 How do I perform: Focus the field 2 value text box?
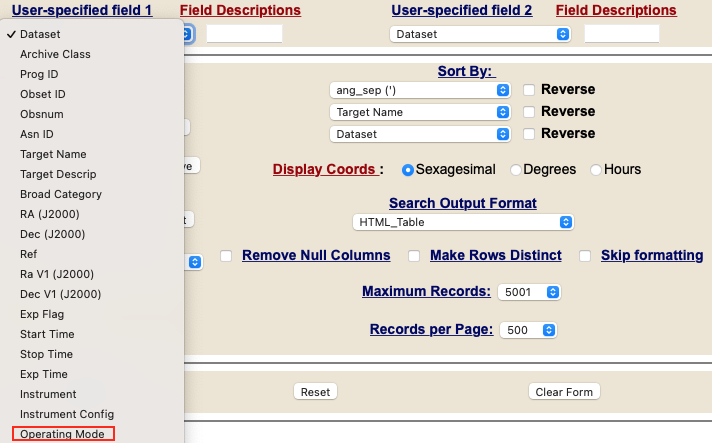tap(622, 34)
